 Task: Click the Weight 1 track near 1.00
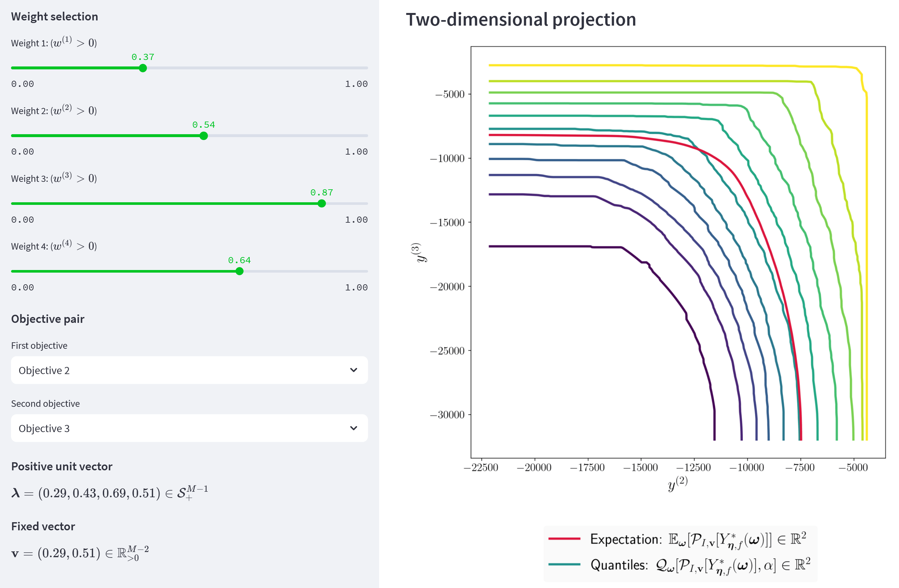(365, 68)
